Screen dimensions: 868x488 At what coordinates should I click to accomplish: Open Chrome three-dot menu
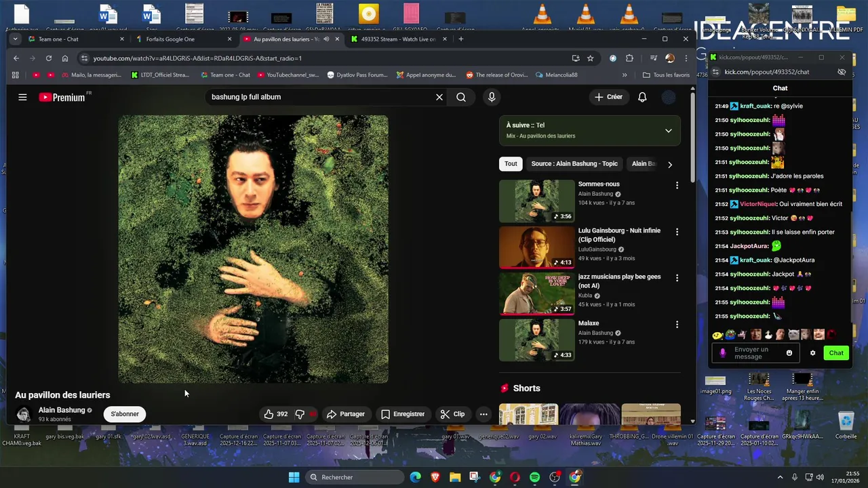click(x=686, y=58)
